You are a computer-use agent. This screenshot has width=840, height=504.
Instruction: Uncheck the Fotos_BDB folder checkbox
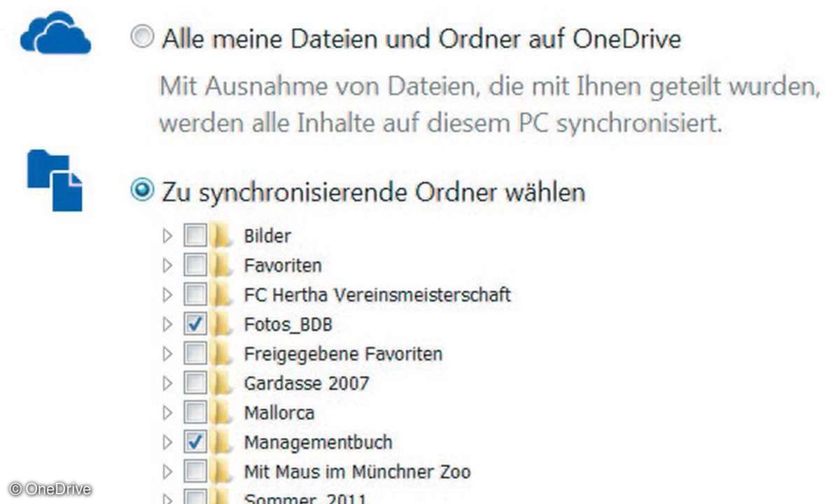point(195,324)
